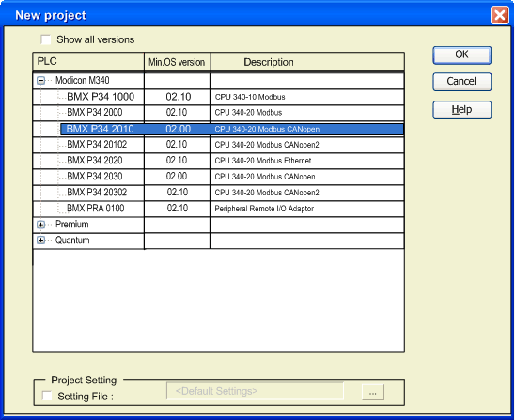Screen dimensions: 515x420
Task: Close the New project window
Action: click(x=500, y=15)
